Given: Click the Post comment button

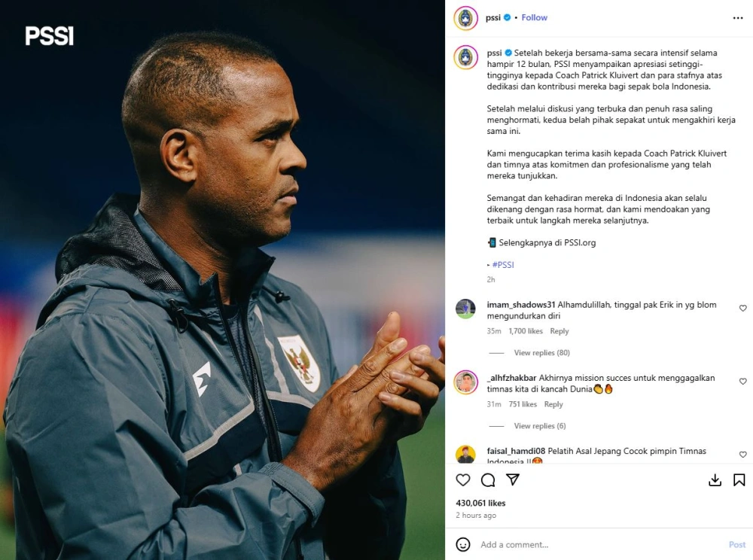Looking at the screenshot, I should (737, 545).
